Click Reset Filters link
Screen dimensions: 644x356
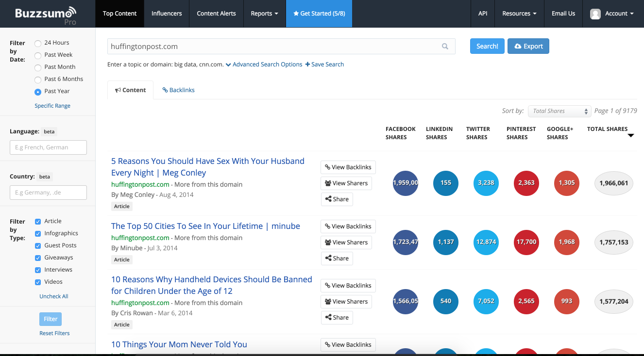pyautogui.click(x=54, y=333)
